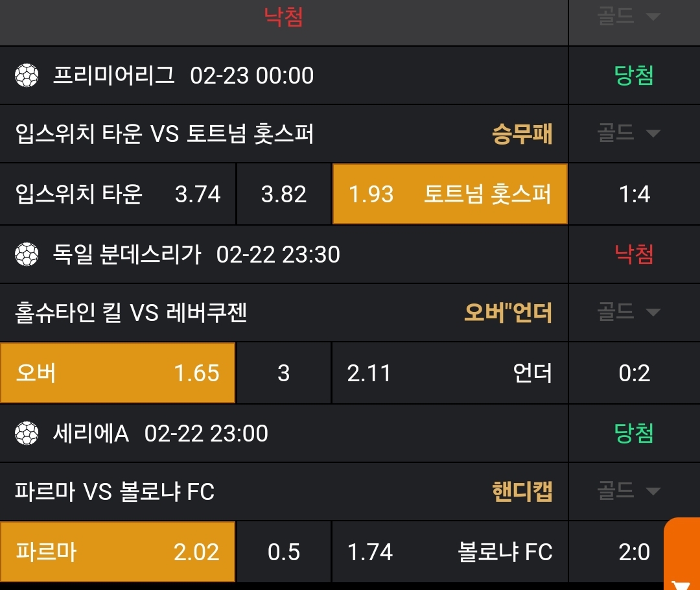Click the 승무패 bet type label

pyautogui.click(x=522, y=134)
